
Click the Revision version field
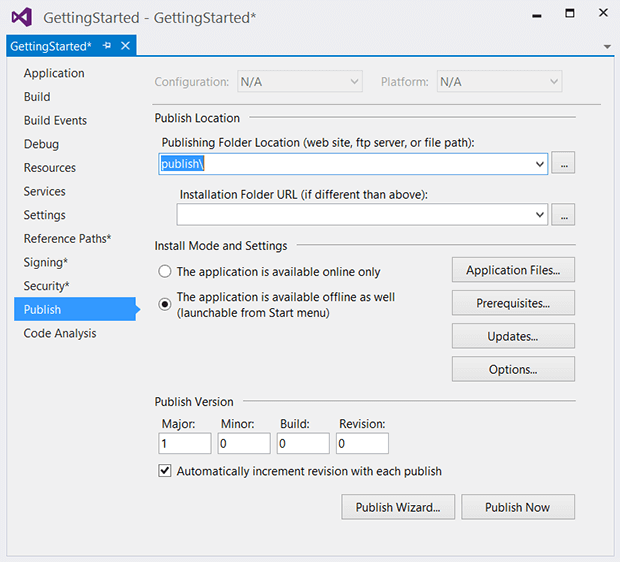click(x=362, y=443)
